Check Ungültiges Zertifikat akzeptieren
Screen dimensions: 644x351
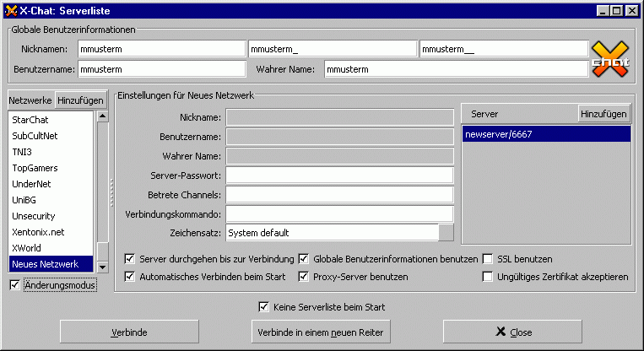click(488, 276)
